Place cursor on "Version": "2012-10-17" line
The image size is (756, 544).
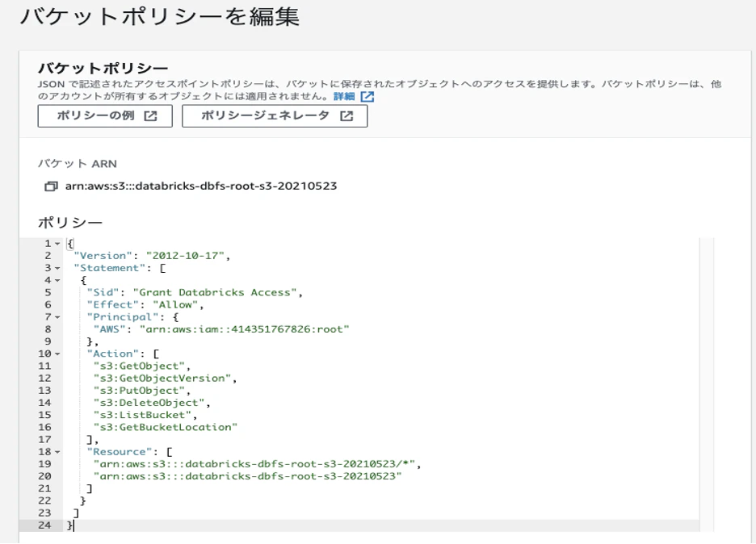[x=153, y=256]
